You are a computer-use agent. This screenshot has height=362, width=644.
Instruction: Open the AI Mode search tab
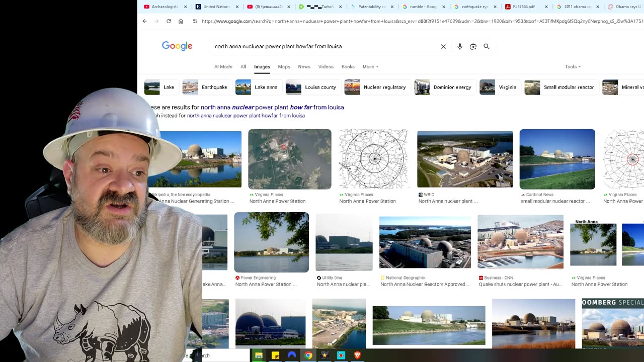pyautogui.click(x=223, y=67)
